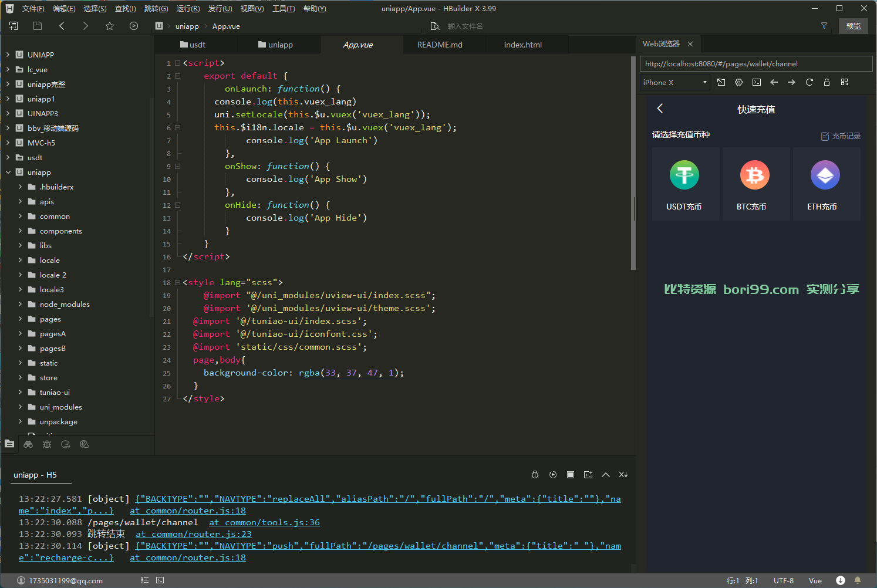877x588 pixels.
Task: Switch to the README.md tab
Action: 440,45
